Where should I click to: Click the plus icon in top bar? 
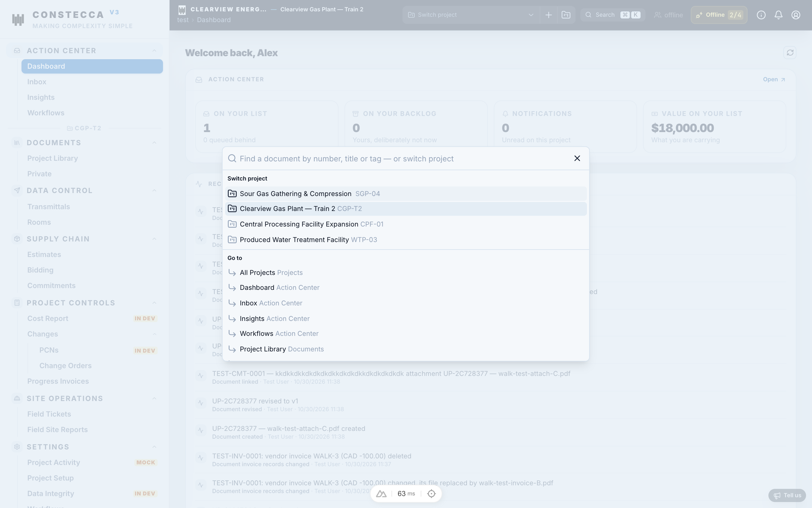pyautogui.click(x=548, y=15)
